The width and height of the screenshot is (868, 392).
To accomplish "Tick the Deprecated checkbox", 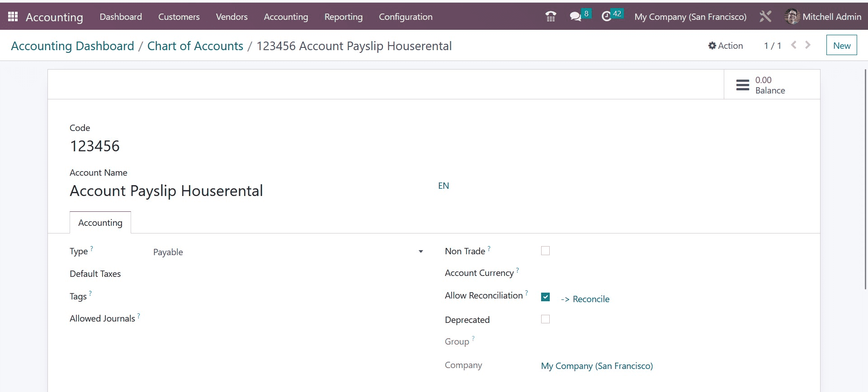I will pyautogui.click(x=545, y=319).
